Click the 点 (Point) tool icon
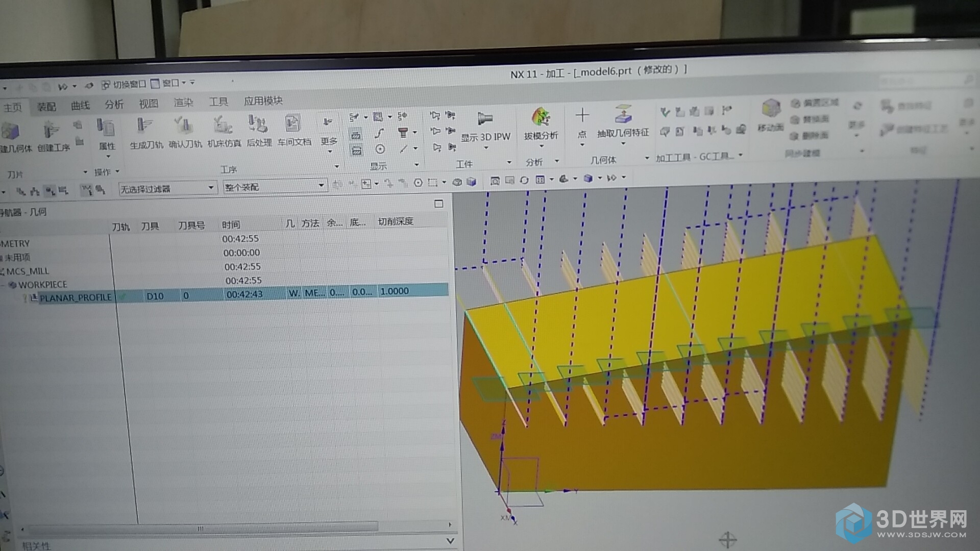Viewport: 980px width, 551px height. 582,115
